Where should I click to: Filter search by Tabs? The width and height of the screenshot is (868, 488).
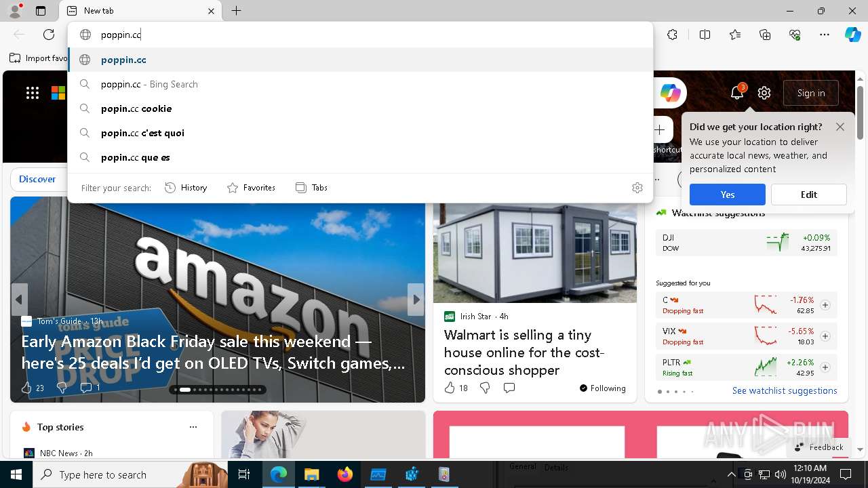coord(311,188)
